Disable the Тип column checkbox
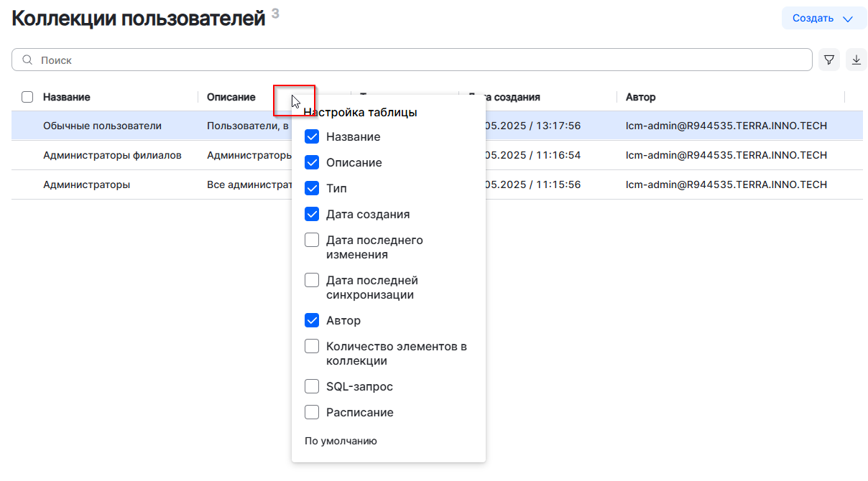The image size is (868, 481). pyautogui.click(x=312, y=189)
